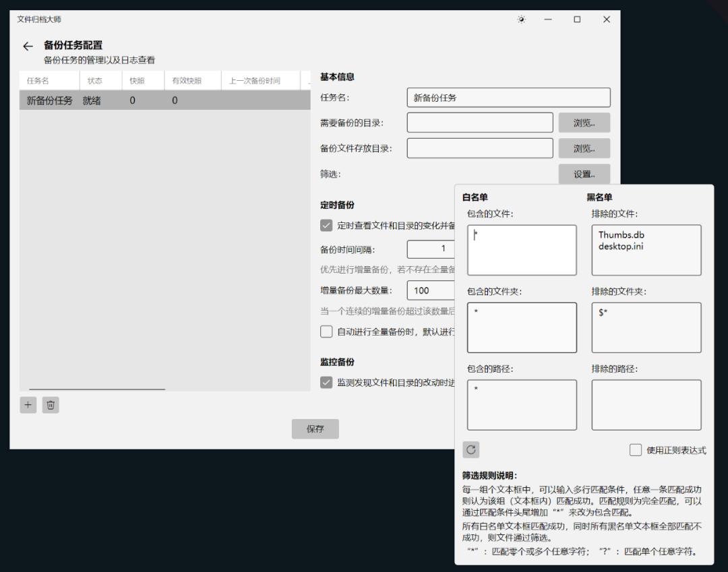Open 浏览 next to 备份文件存放目录
Viewport: 728px width, 572px height.
[x=584, y=148]
